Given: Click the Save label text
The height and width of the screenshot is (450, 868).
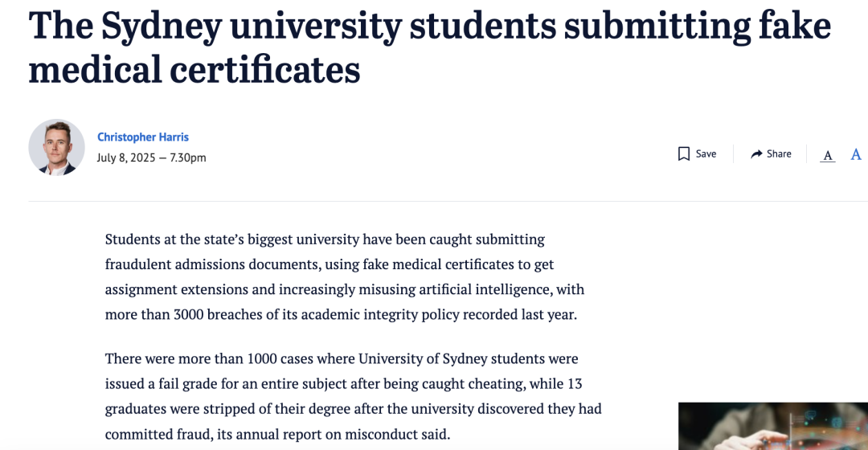Looking at the screenshot, I should [706, 153].
